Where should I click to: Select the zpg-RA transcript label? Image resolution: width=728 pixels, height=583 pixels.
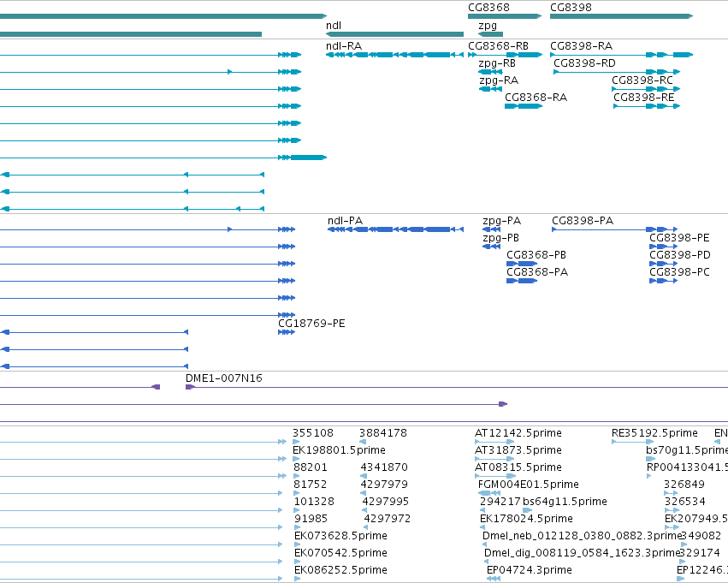click(x=499, y=80)
